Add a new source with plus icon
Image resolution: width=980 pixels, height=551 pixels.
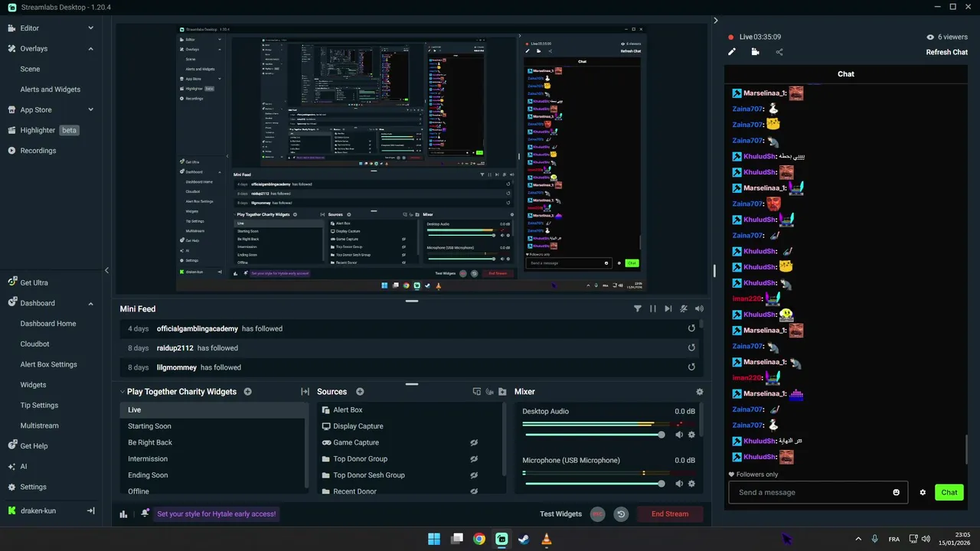click(x=360, y=391)
